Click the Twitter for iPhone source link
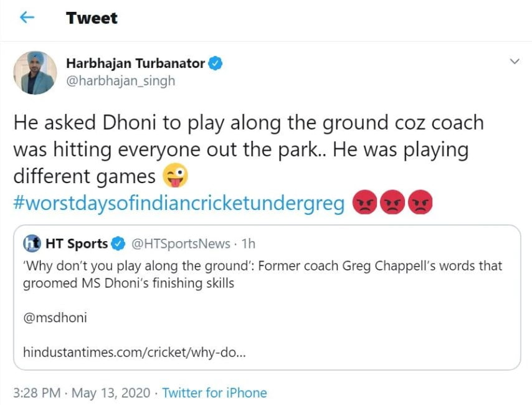532x405 pixels. pos(214,393)
